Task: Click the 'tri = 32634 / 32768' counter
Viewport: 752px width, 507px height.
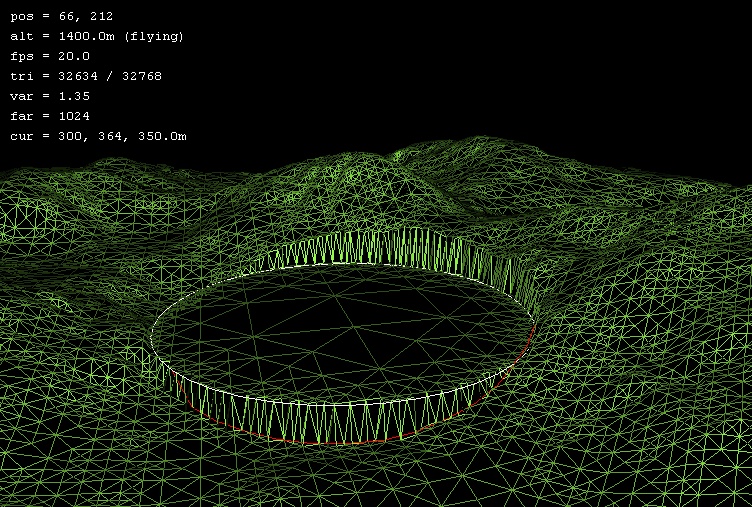Action: pyautogui.click(x=86, y=77)
